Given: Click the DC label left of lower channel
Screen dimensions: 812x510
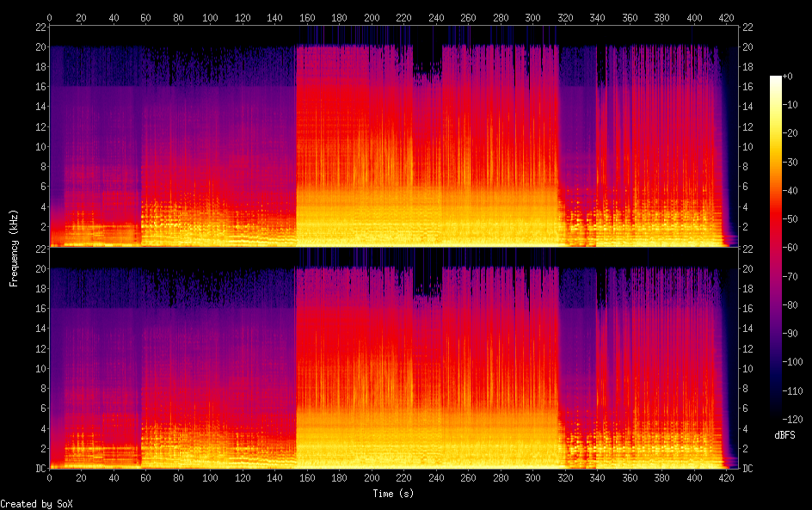Looking at the screenshot, I should 38,469.
